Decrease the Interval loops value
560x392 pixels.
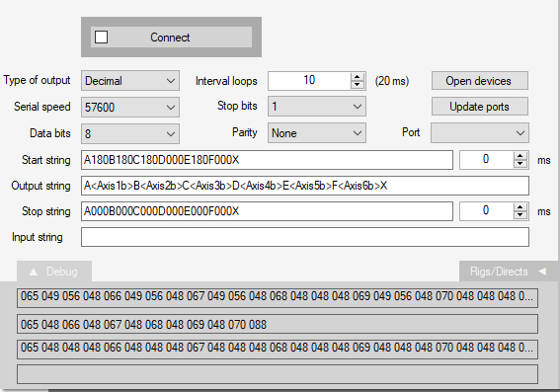tap(358, 84)
